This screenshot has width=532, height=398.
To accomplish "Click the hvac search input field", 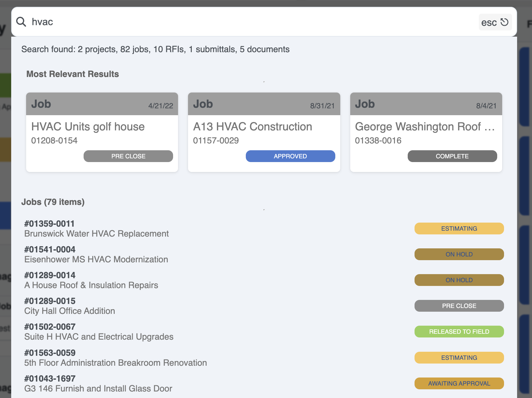I will (249, 22).
